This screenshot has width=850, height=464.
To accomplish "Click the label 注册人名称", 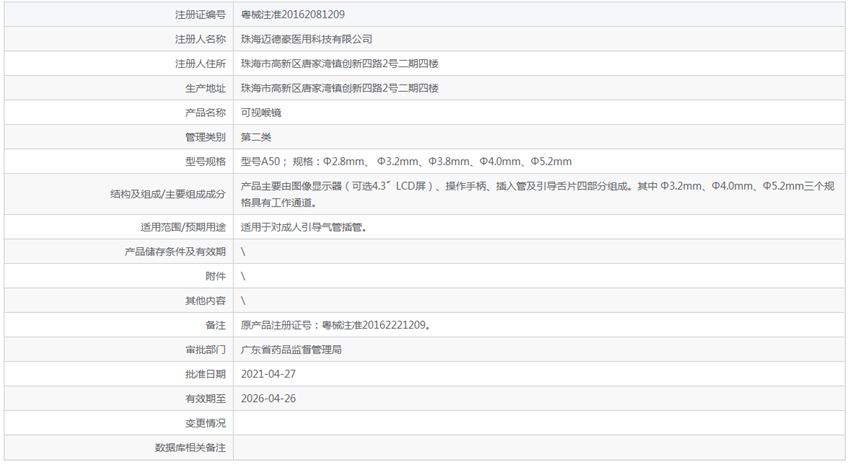I will click(x=200, y=39).
